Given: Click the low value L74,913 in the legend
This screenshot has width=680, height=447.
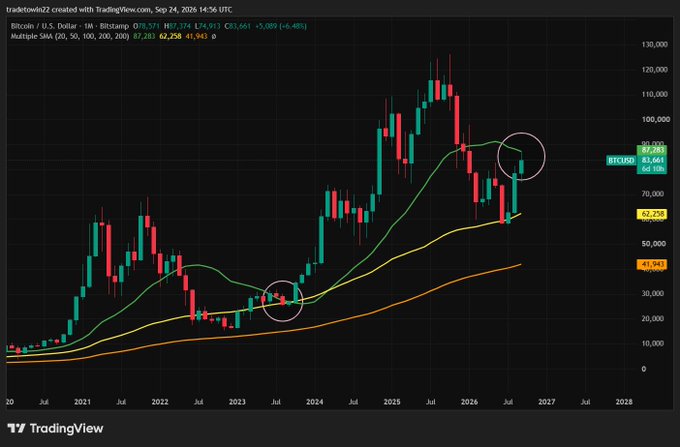Looking at the screenshot, I should (x=208, y=26).
